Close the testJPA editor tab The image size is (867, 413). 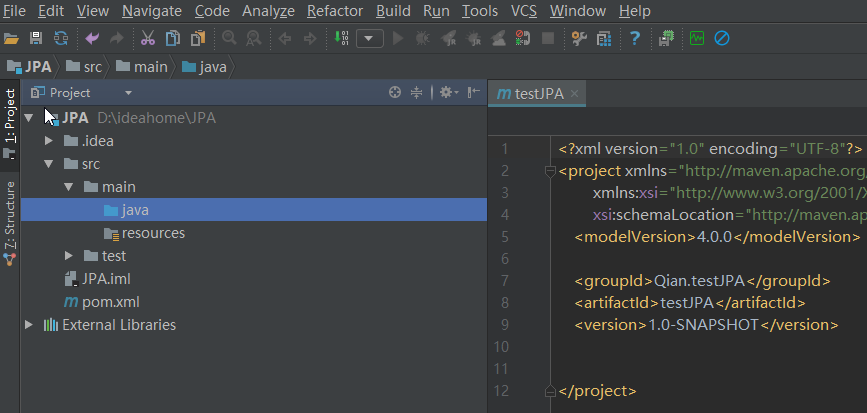coord(575,94)
